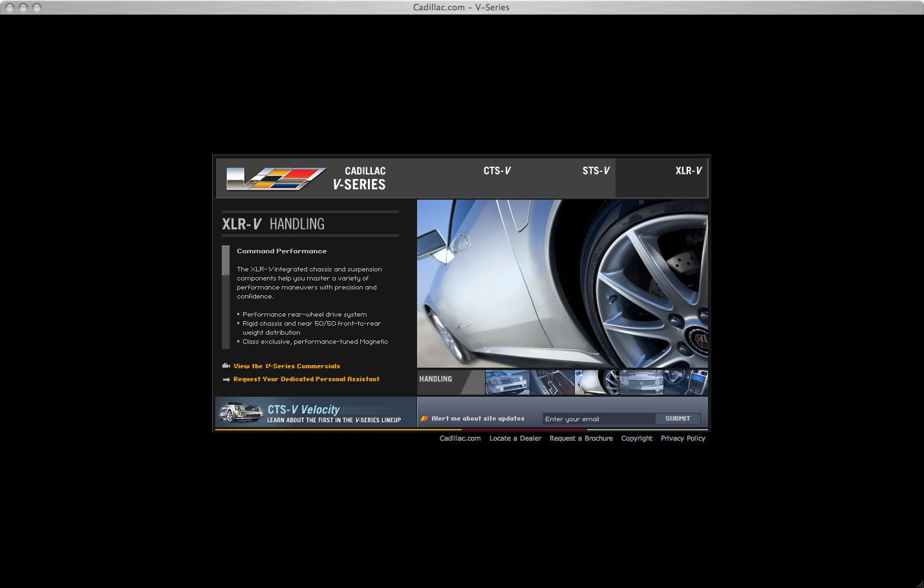This screenshot has height=588, width=924.
Task: Click the Enter your email field
Action: (599, 419)
